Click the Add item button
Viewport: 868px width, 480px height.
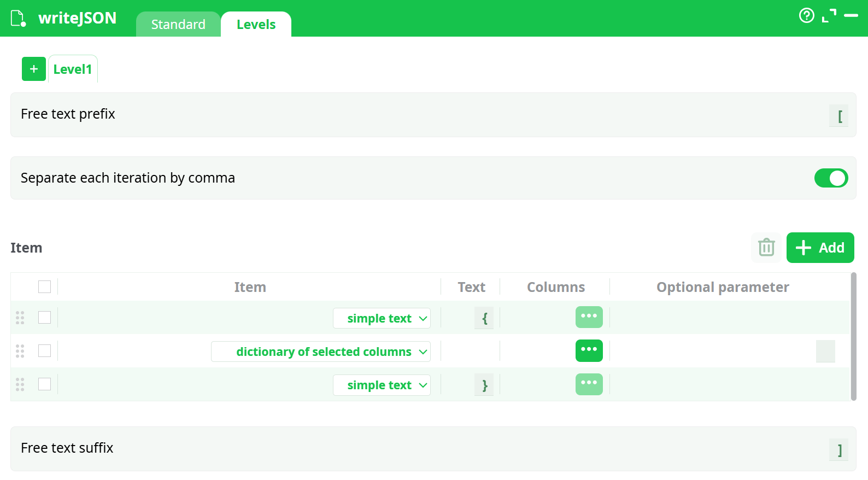(x=820, y=248)
